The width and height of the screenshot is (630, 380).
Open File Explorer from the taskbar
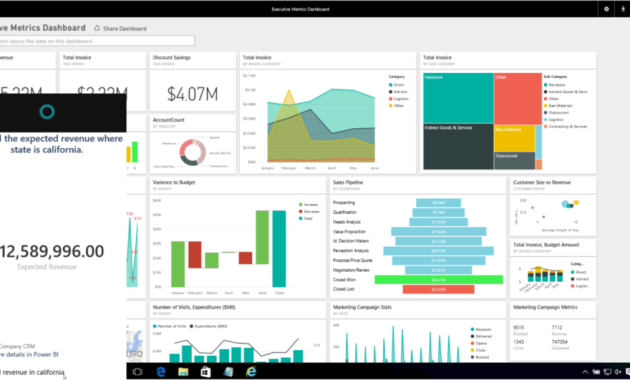[183, 372]
